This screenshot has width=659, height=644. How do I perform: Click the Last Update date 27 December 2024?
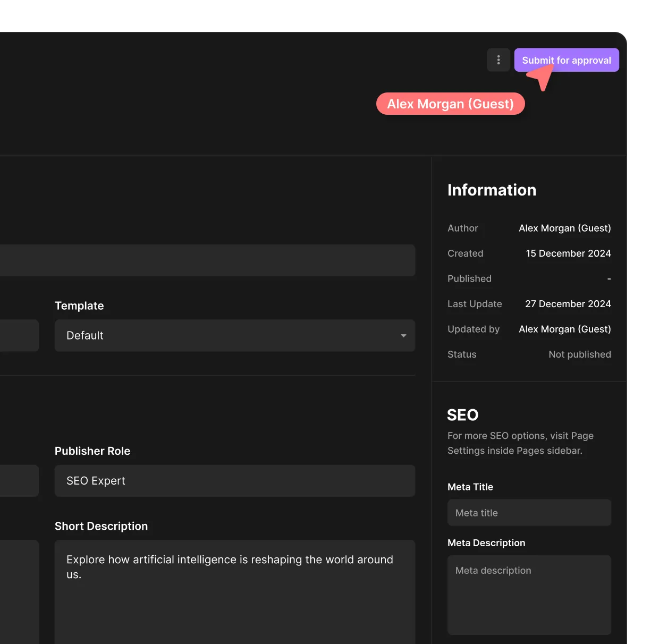tap(568, 304)
